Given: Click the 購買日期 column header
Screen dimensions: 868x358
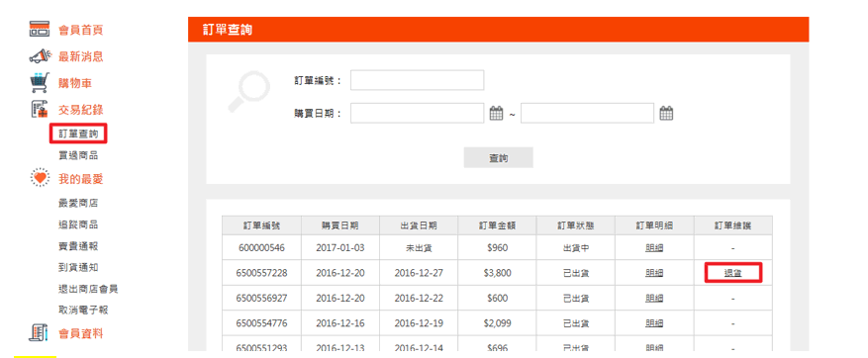Looking at the screenshot, I should (340, 225).
